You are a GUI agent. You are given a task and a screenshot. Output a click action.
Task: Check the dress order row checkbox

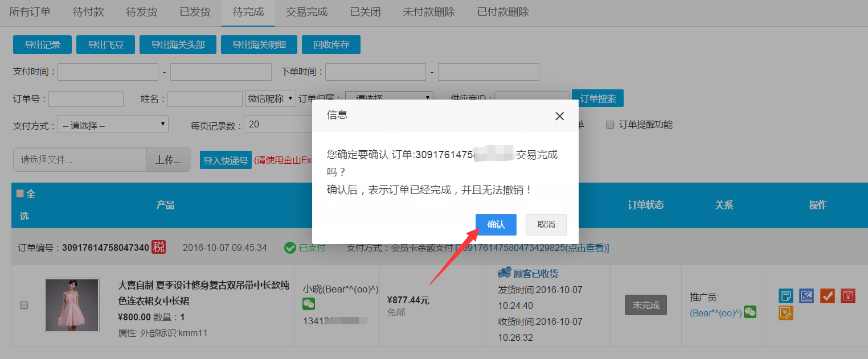[24, 306]
